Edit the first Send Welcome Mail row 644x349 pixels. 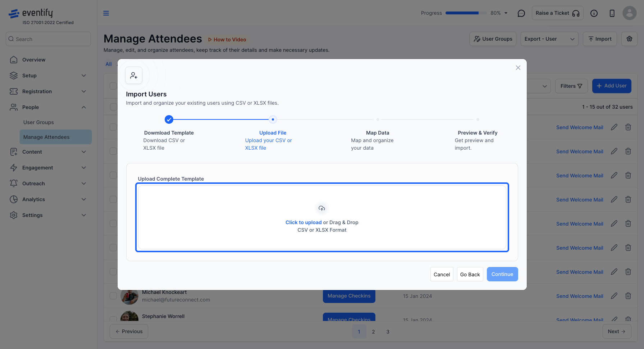(614, 127)
